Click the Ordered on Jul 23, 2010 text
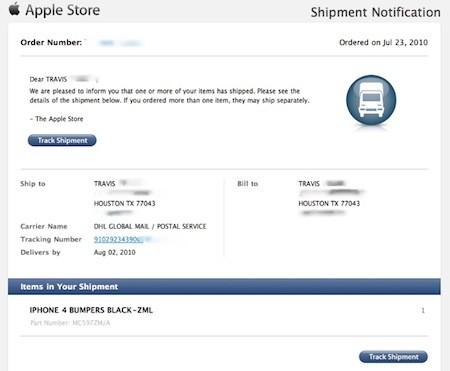Screen dimensions: 450x371 tap(383, 42)
